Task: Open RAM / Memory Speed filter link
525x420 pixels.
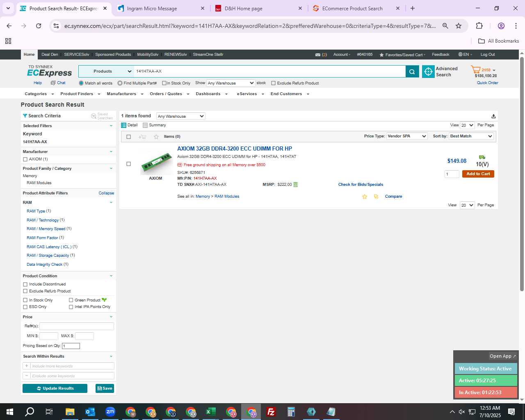Action: [x=46, y=229]
